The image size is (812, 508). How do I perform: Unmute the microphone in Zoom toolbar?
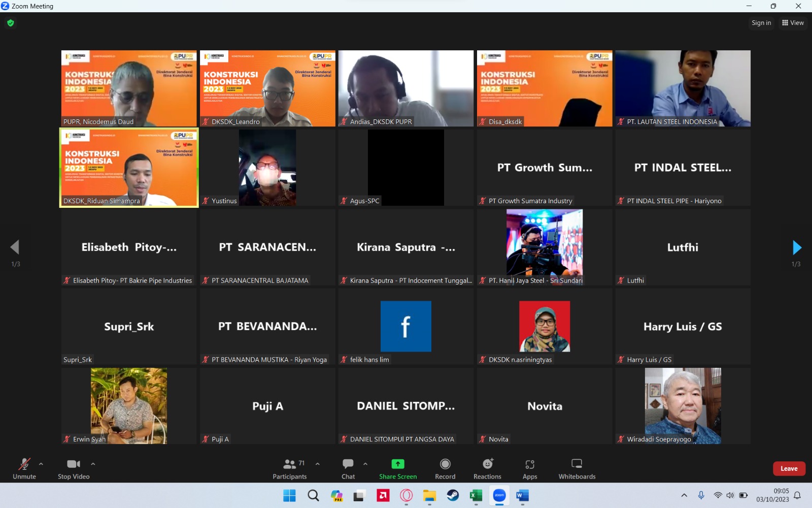(24, 468)
